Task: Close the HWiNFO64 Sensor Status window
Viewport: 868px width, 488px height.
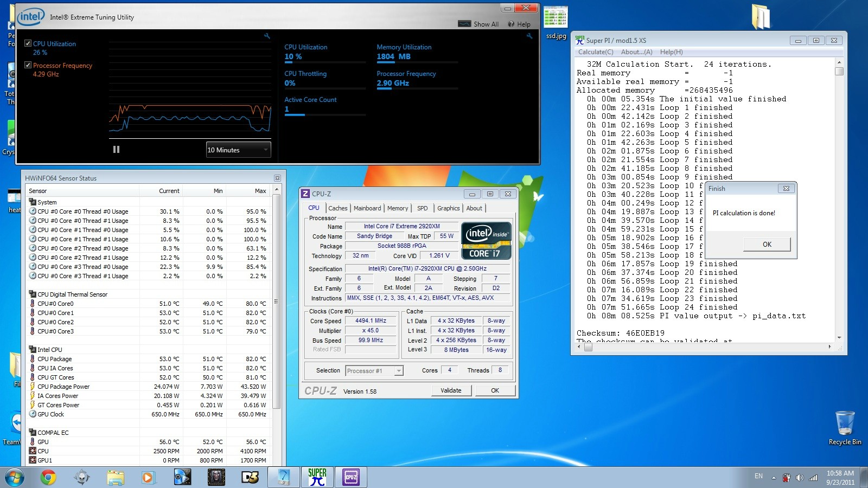Action: point(277,178)
